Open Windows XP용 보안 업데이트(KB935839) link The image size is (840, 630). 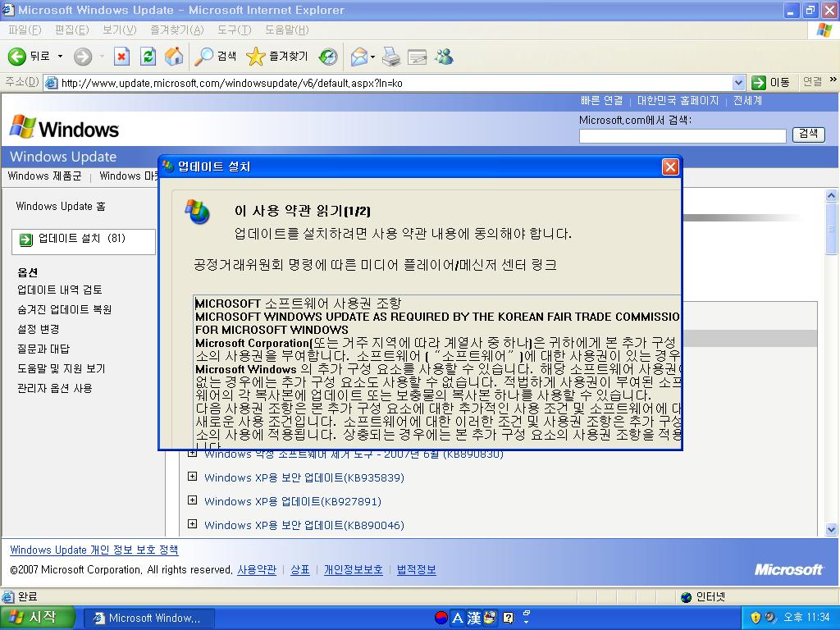point(304,477)
